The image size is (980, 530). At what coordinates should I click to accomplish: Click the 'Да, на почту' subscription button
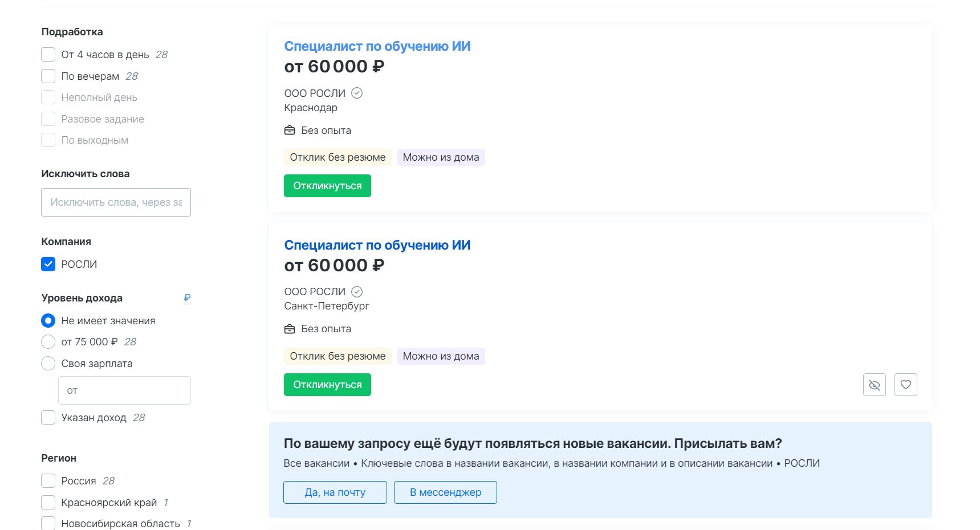[335, 492]
